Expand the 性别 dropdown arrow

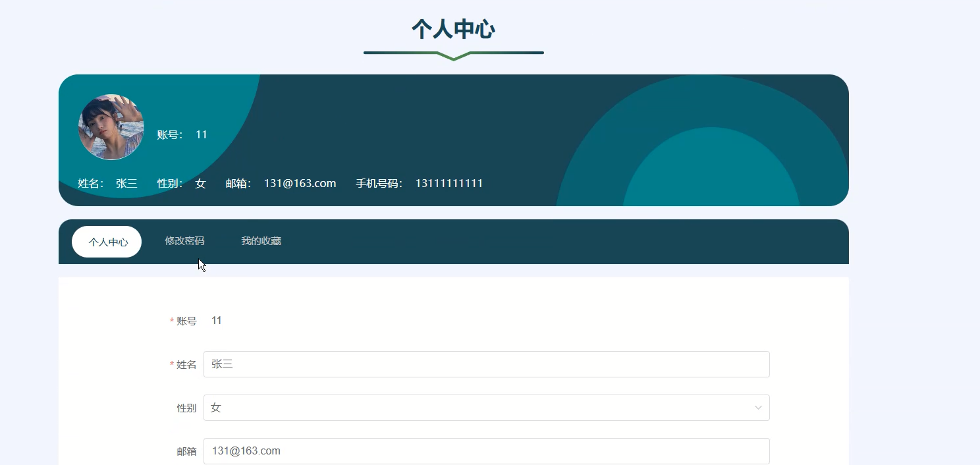[x=758, y=408]
